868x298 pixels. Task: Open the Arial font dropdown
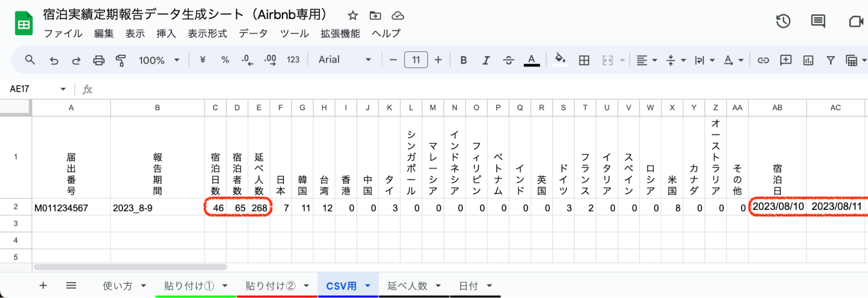344,60
